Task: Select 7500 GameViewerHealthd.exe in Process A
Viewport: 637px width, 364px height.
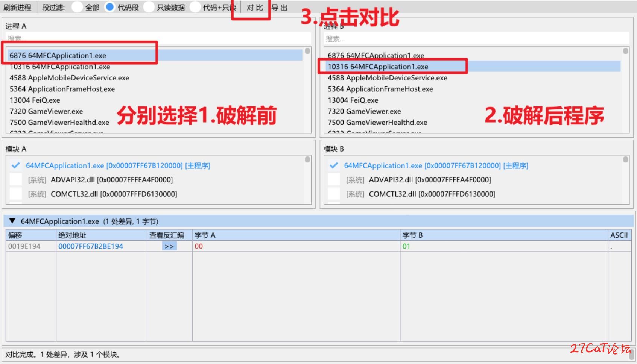Action: (155, 123)
